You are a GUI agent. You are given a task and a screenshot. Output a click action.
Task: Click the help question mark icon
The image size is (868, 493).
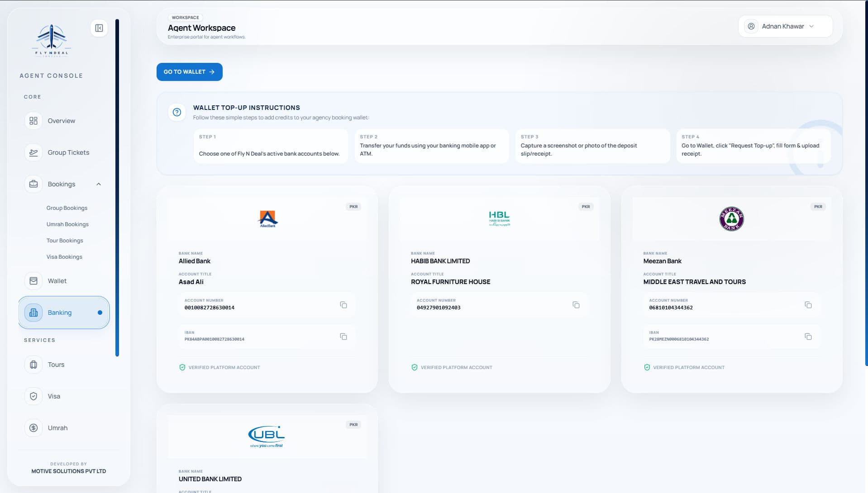[x=177, y=112]
